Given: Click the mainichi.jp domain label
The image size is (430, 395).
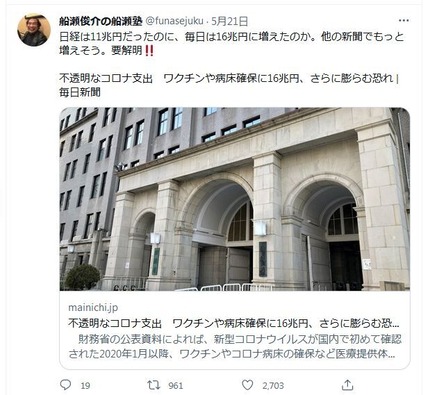Looking at the screenshot, I should tap(93, 307).
